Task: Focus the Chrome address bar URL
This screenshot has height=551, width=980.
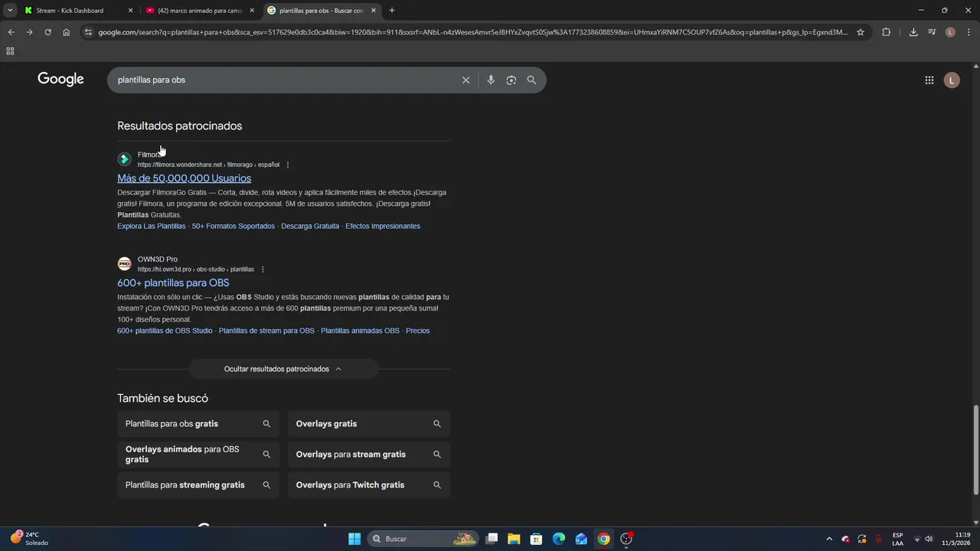Action: pos(472,32)
